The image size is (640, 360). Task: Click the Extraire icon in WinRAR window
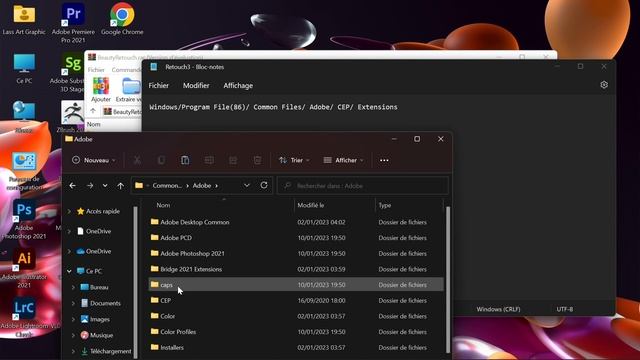(x=130, y=89)
